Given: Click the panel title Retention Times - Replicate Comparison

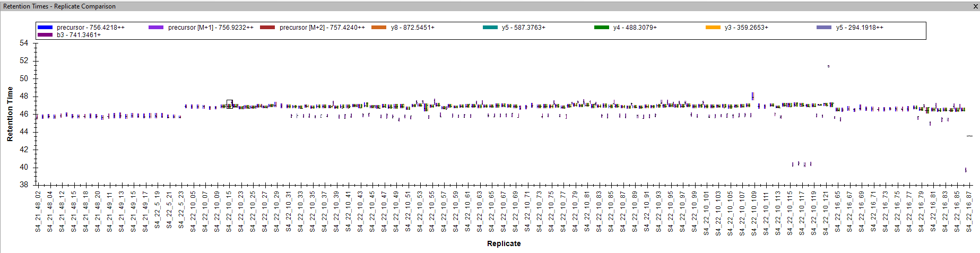Looking at the screenshot, I should (x=59, y=6).
